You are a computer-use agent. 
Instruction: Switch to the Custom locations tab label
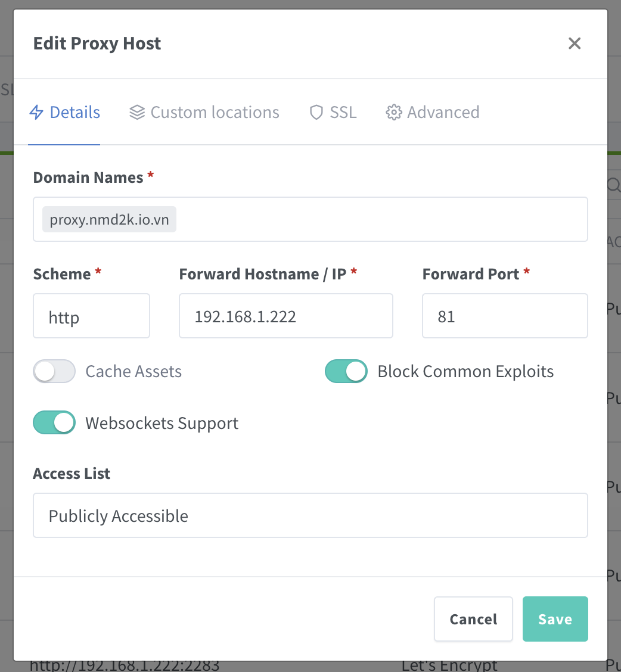(x=215, y=113)
